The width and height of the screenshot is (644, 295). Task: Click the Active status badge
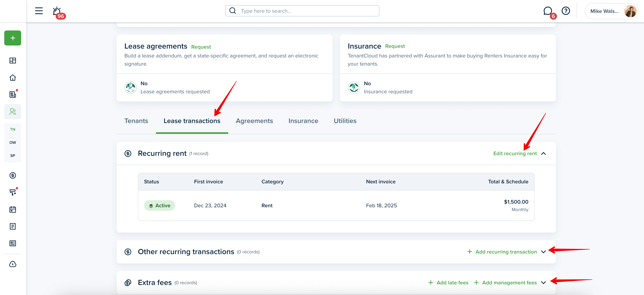(159, 206)
